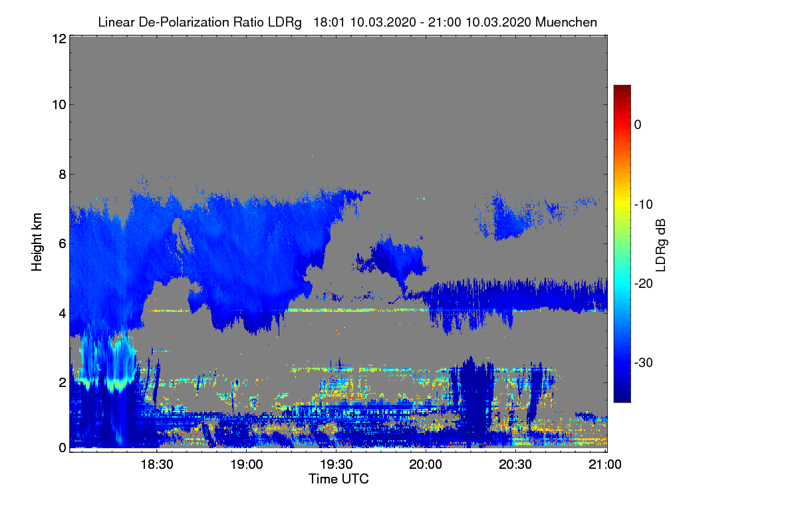Viewport: 798px width, 532px height.
Task: Click the 'Muenchen' location label in title
Action: click(x=566, y=22)
